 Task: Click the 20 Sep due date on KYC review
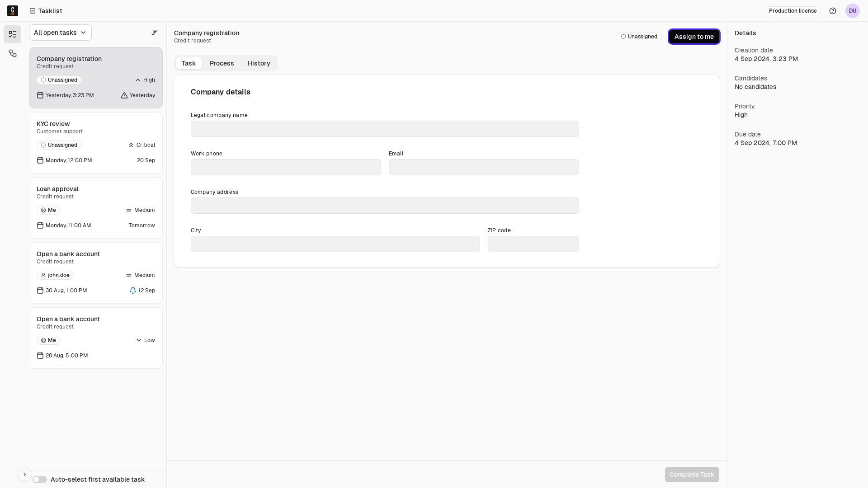[146, 160]
